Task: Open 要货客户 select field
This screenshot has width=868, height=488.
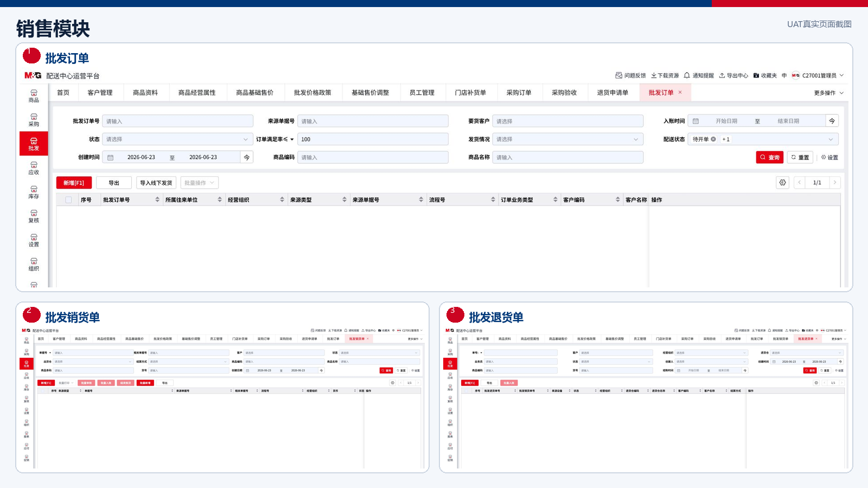Action: pos(568,121)
